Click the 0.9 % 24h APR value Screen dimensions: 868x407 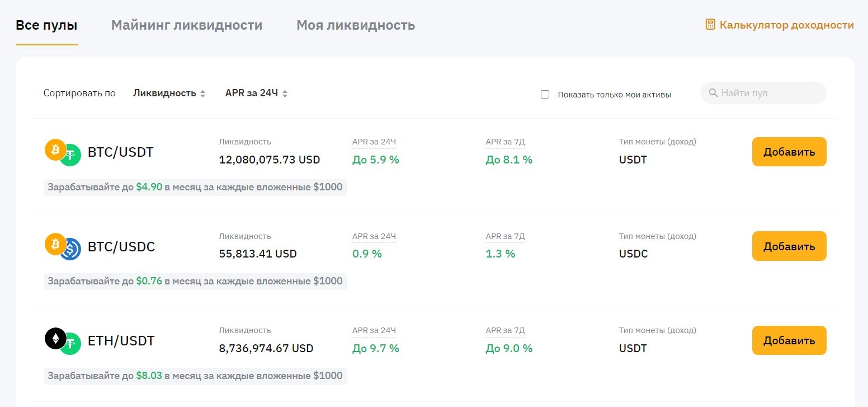coord(367,254)
